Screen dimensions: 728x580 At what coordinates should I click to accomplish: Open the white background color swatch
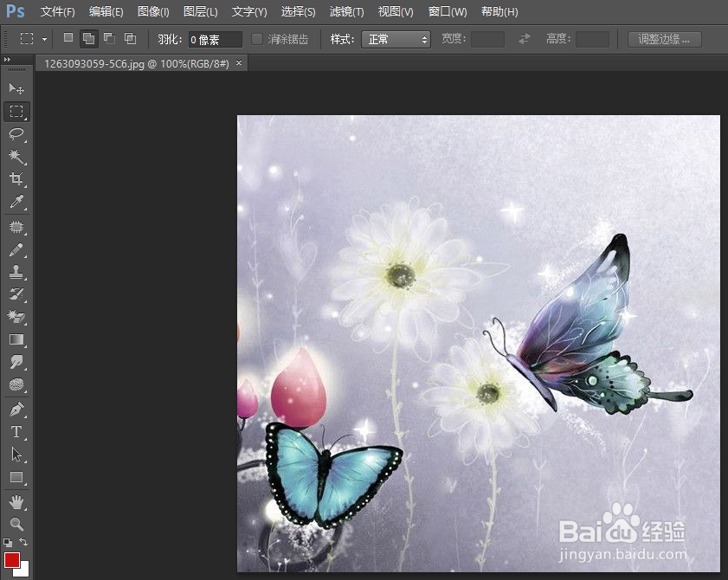click(x=24, y=570)
